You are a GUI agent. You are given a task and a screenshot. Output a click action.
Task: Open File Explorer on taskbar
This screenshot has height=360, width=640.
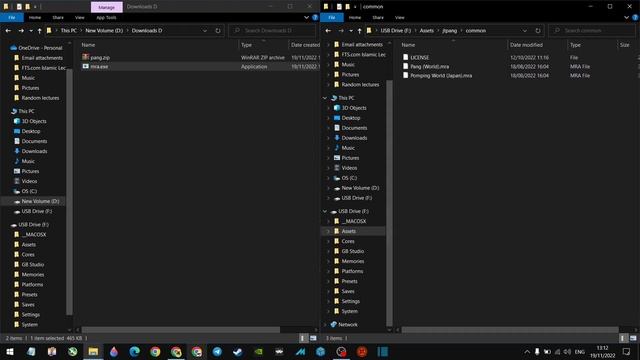point(93,351)
